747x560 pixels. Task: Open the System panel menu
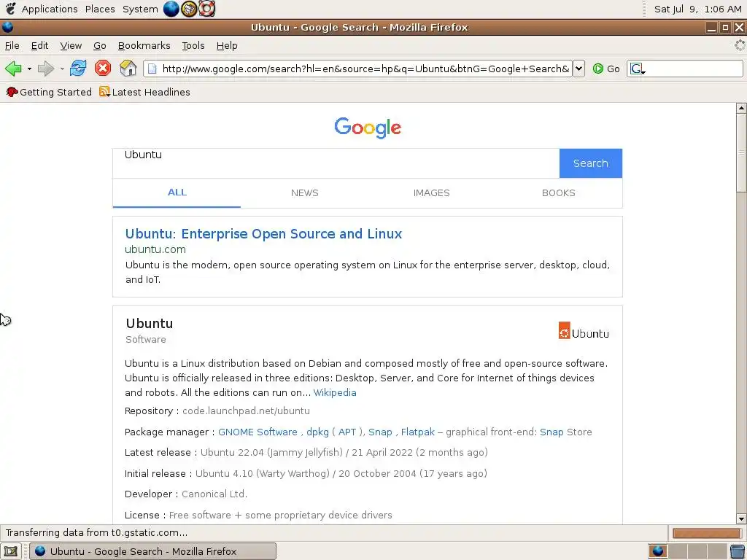140,9
